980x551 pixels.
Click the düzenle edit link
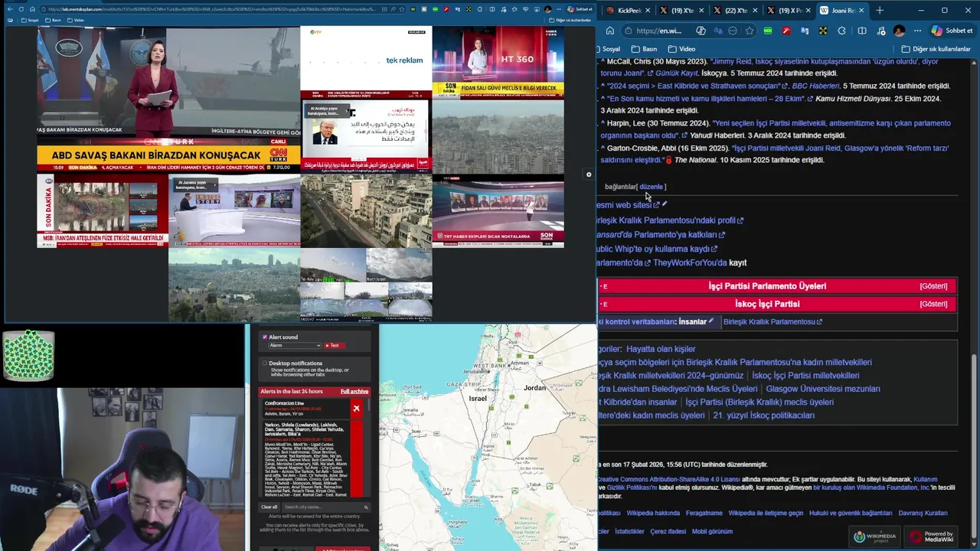[x=651, y=187]
